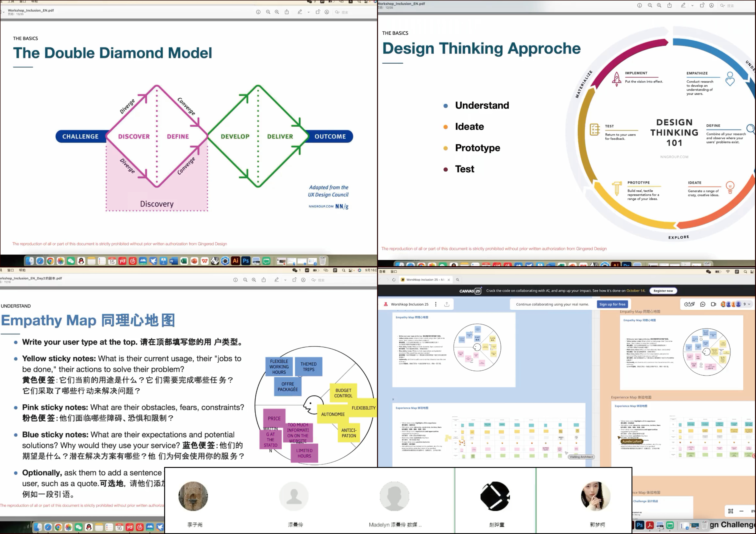The image size is (756, 534).
Task: Click zoom out minus in Miro zoom control
Action: point(741,511)
